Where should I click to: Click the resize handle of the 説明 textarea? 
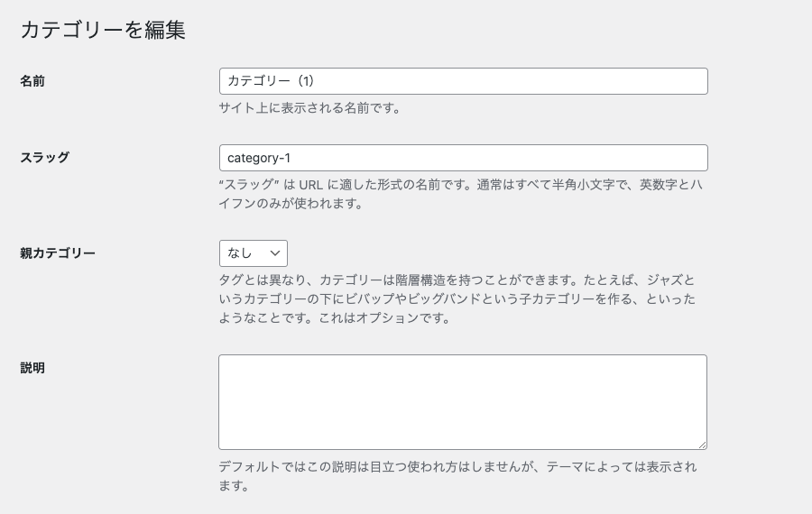(x=702, y=445)
